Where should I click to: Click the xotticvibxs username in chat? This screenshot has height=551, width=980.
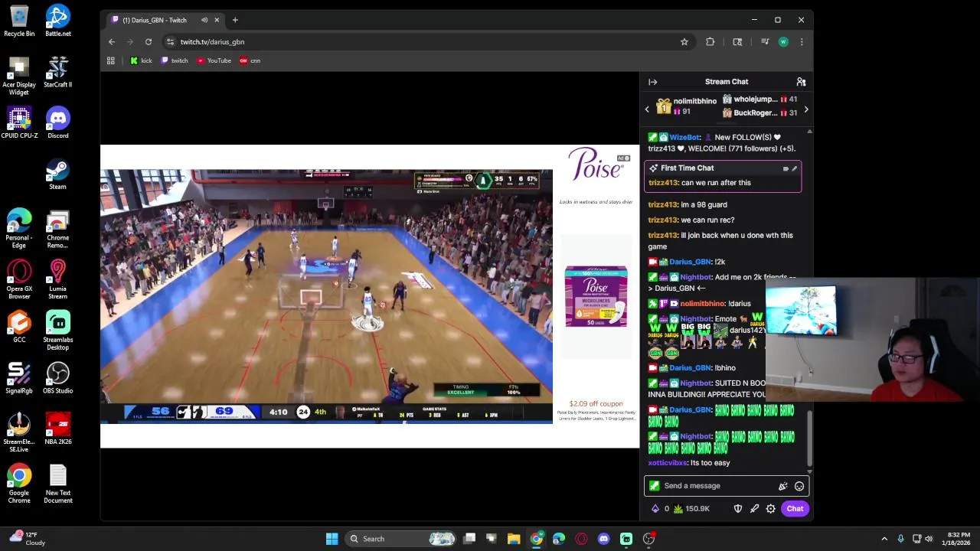tap(667, 463)
